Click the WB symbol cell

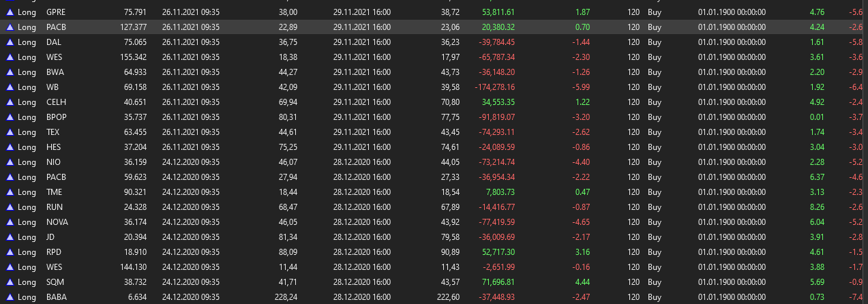tap(53, 87)
